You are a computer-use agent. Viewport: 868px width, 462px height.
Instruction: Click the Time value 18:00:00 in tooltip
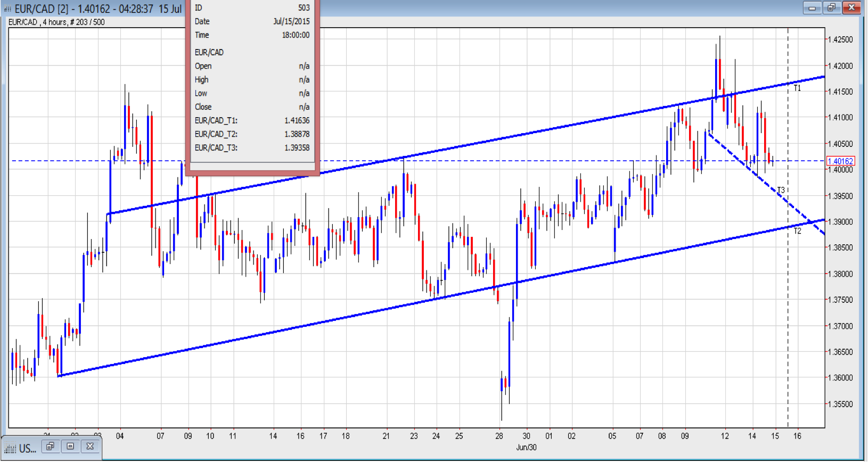[296, 35]
